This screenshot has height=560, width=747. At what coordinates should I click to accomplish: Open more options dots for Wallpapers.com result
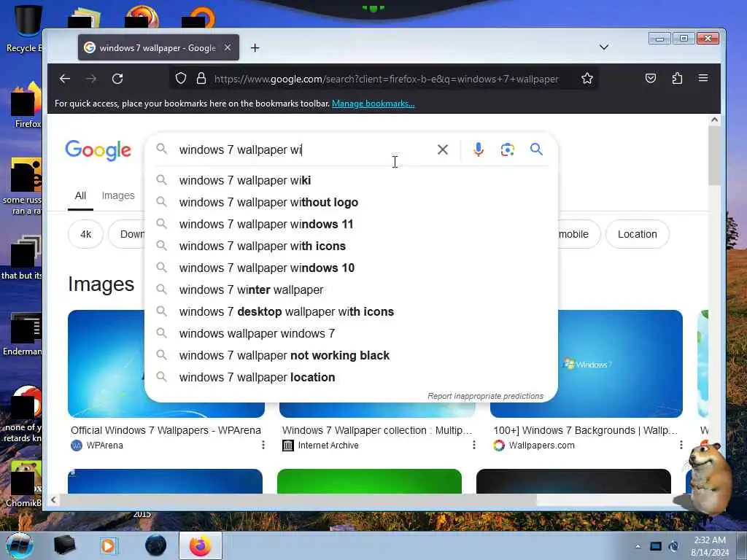click(x=681, y=446)
